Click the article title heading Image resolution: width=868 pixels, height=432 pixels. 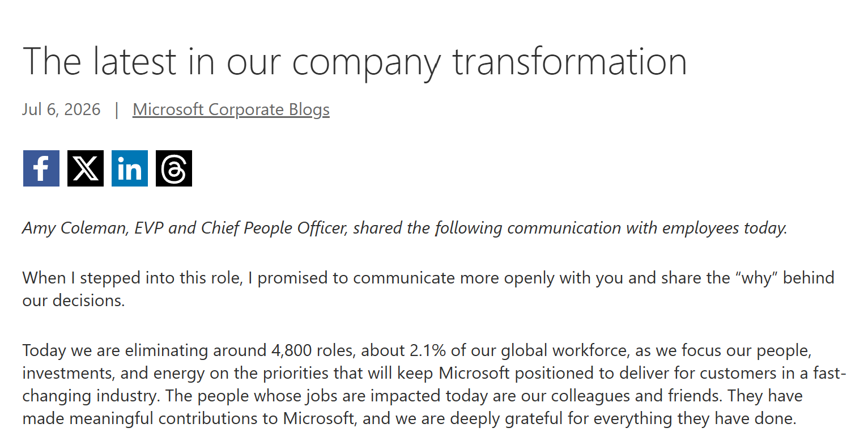[355, 61]
